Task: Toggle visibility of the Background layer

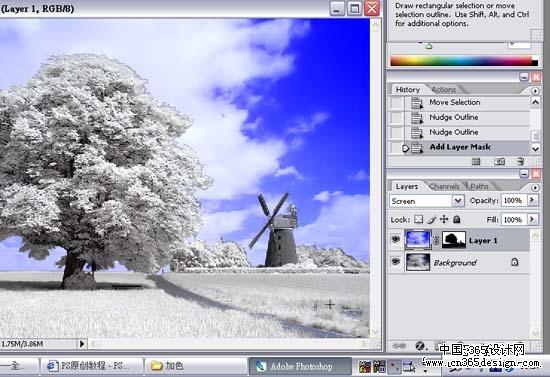Action: coord(396,262)
